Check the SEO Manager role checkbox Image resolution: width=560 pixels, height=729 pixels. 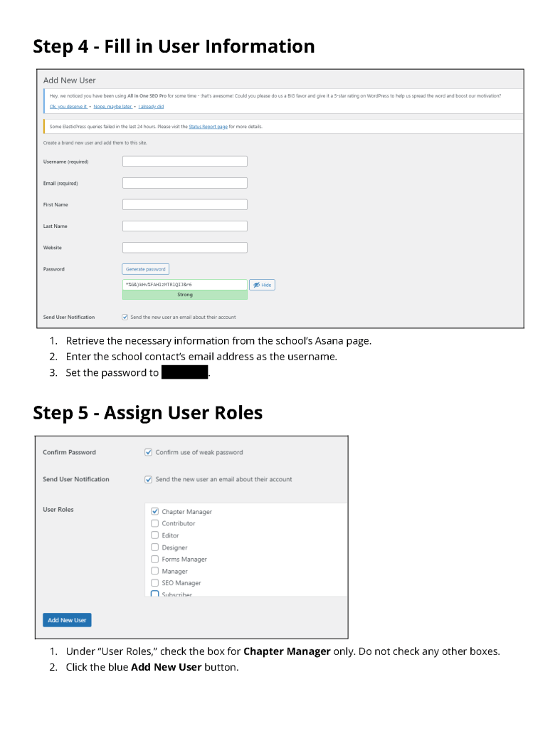pos(154,583)
